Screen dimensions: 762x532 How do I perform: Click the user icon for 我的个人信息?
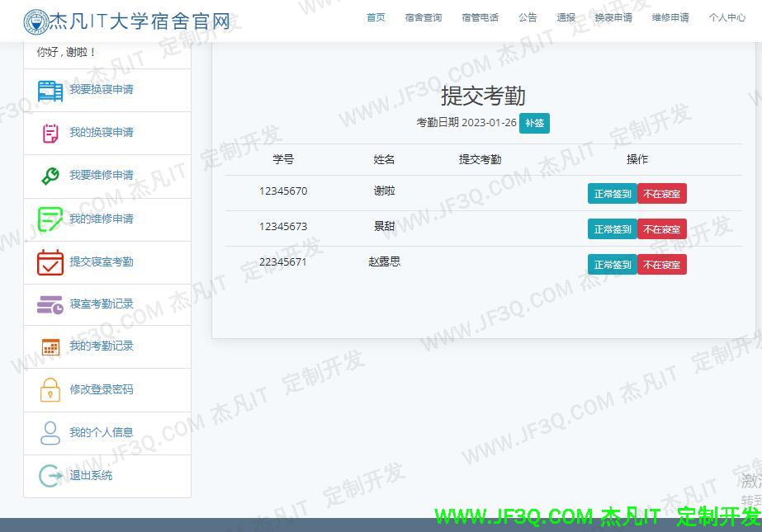50,432
